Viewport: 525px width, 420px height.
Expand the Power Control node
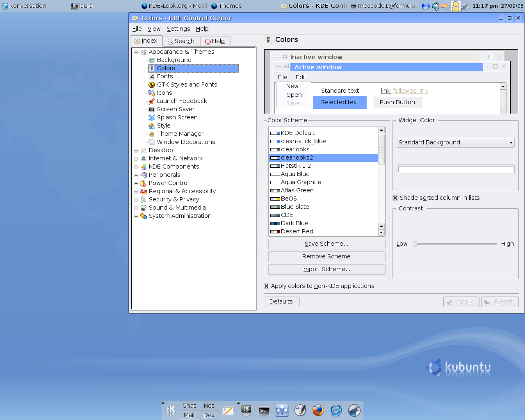(x=136, y=183)
